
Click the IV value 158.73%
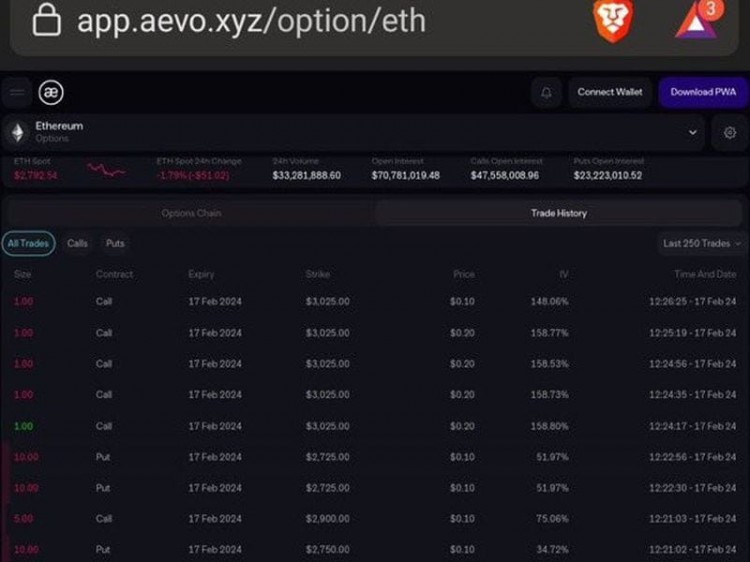click(x=550, y=395)
